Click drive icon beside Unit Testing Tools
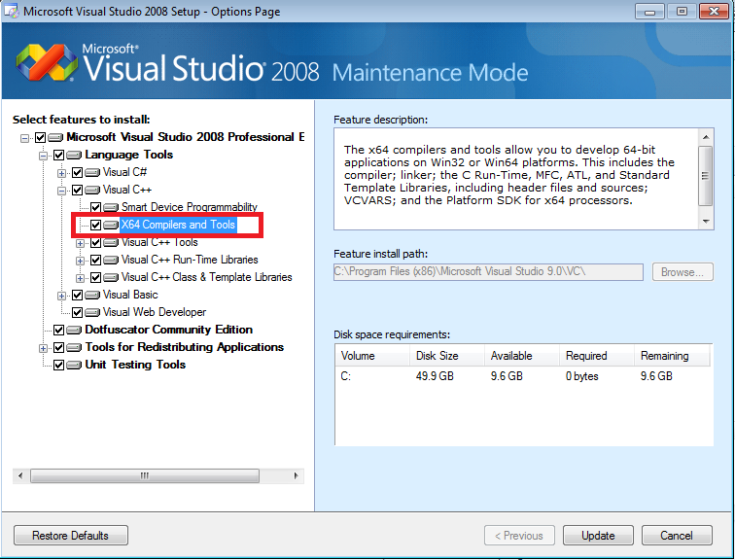The image size is (735, 560). (x=74, y=365)
